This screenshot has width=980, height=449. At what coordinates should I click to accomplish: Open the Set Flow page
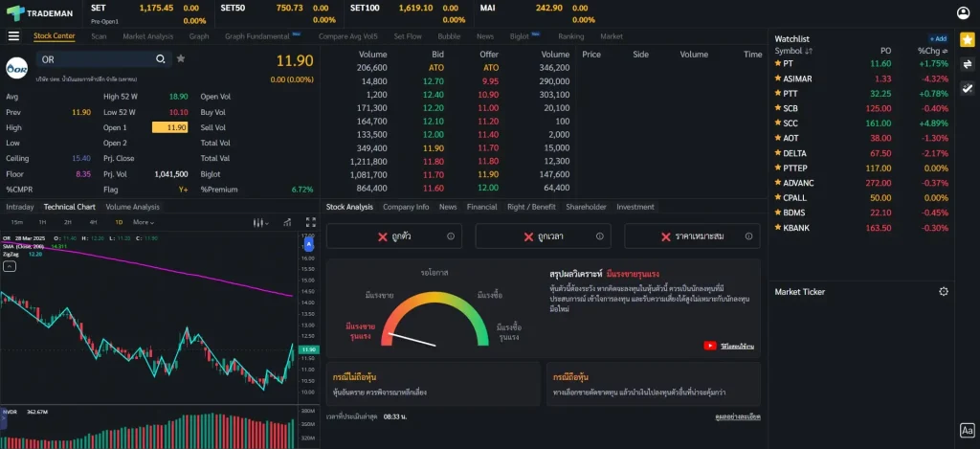coord(408,36)
